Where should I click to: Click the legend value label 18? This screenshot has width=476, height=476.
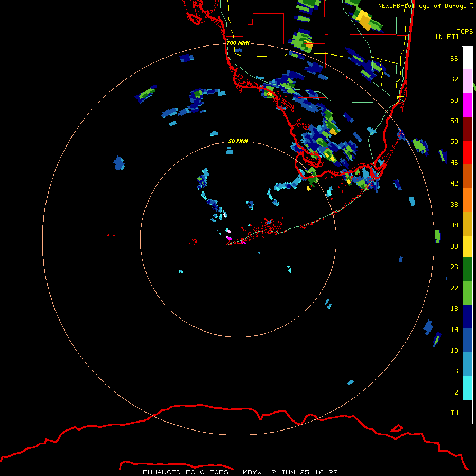454,309
